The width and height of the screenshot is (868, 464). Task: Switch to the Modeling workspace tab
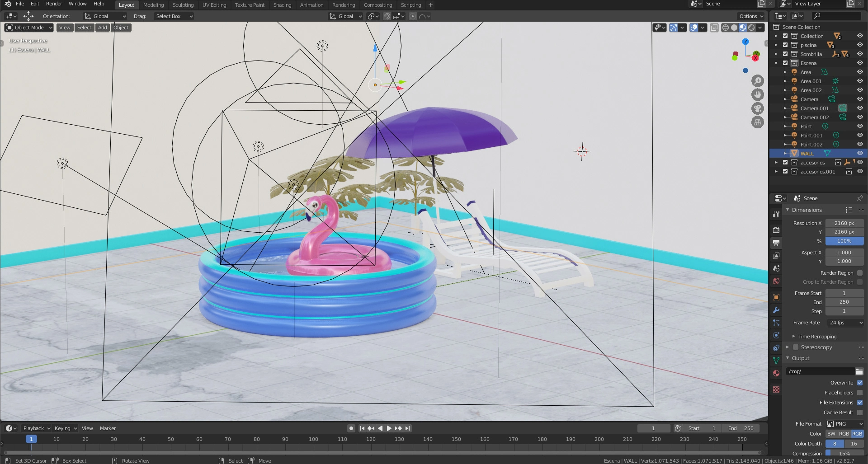click(153, 5)
